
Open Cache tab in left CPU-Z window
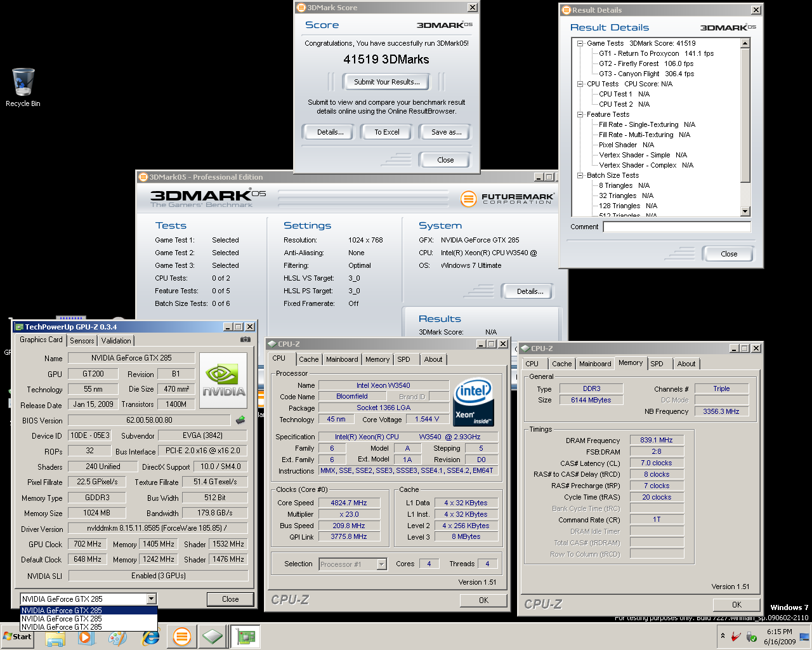pos(309,359)
